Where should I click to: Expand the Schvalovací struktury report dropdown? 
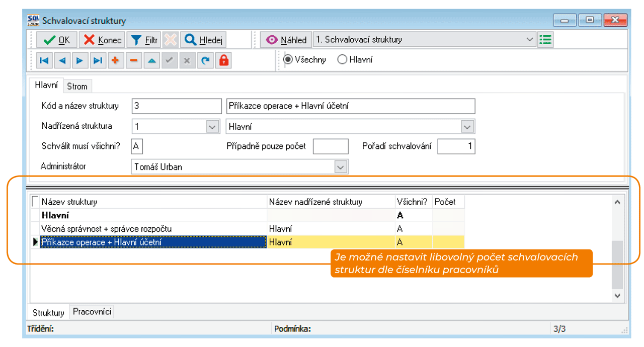pos(530,40)
